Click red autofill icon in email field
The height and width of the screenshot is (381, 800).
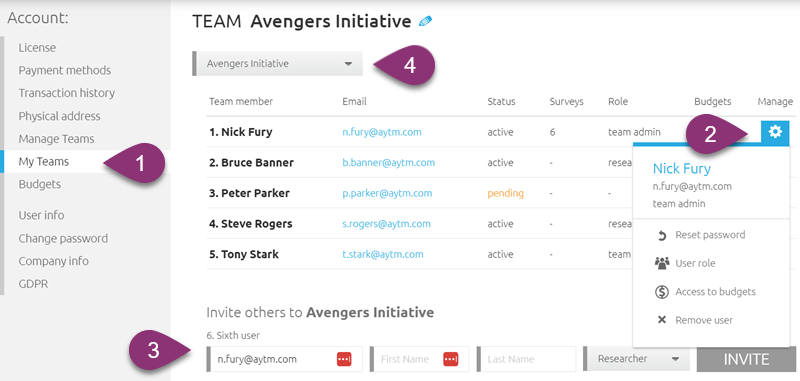point(344,359)
